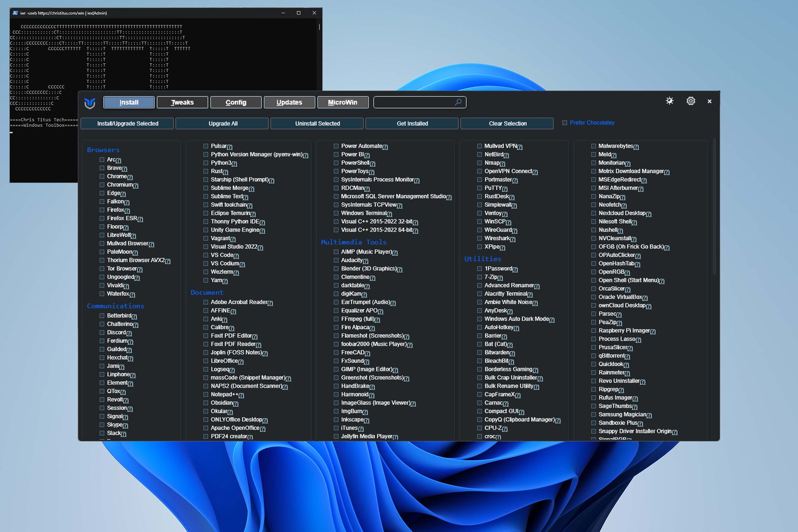
Task: Select Discord under Communications
Action: pyautogui.click(x=102, y=332)
